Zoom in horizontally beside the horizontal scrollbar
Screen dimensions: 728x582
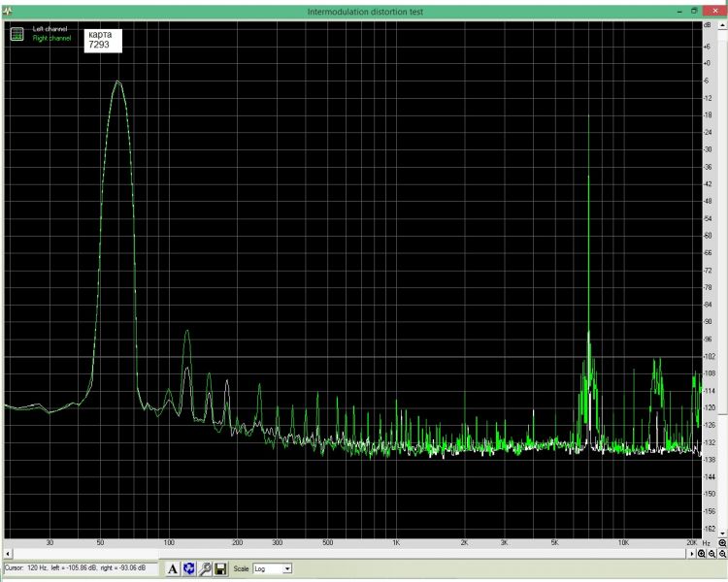click(701, 554)
